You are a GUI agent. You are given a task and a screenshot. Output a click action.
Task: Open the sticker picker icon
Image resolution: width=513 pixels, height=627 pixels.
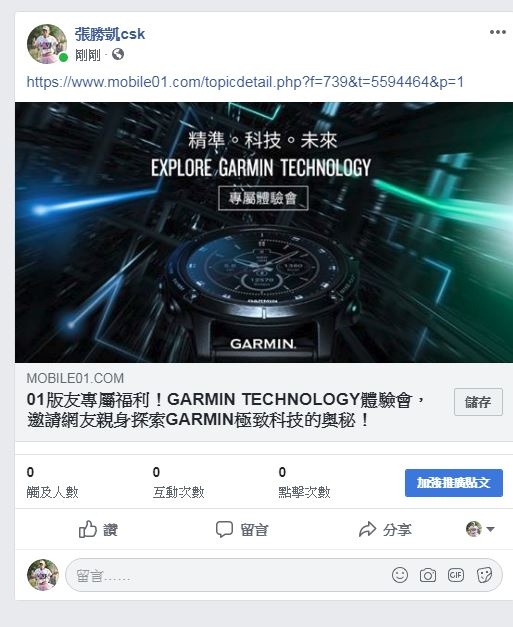[484, 575]
